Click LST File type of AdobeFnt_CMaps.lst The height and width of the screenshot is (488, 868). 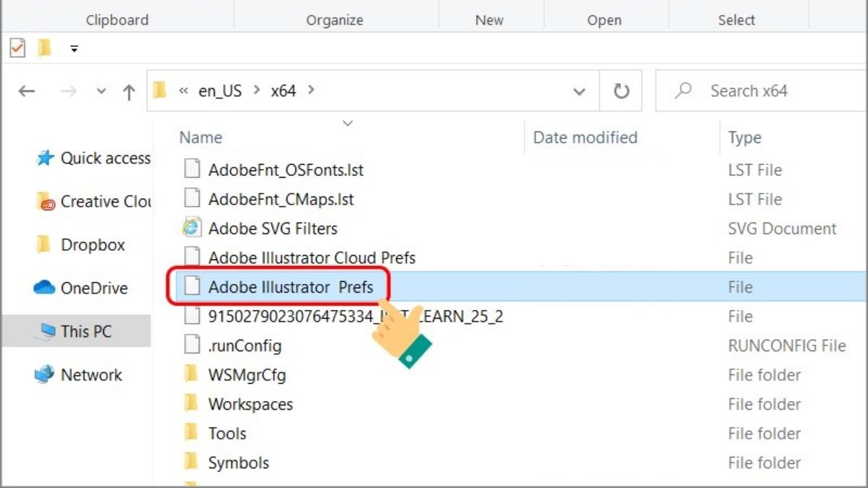click(x=755, y=199)
